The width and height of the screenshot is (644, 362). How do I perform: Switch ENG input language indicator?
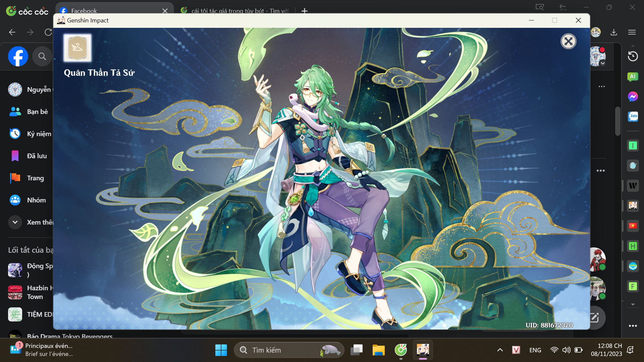click(x=535, y=350)
